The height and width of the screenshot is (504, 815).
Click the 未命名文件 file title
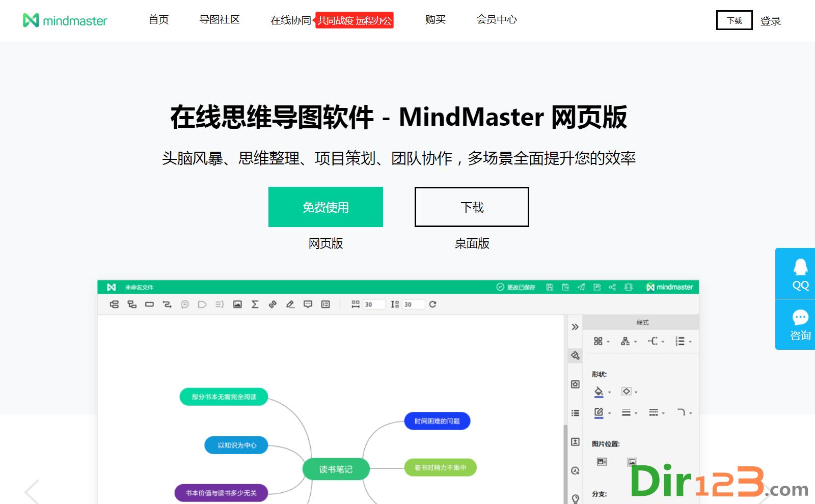(x=139, y=288)
